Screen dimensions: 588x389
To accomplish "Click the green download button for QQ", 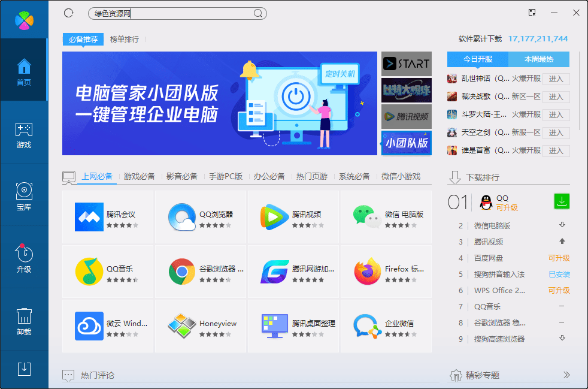I will point(561,201).
